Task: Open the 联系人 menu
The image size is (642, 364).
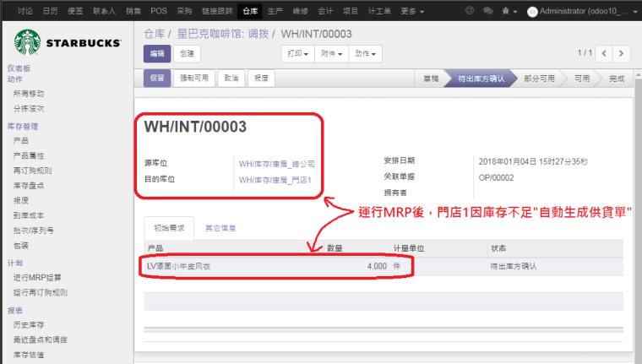Action: click(104, 11)
